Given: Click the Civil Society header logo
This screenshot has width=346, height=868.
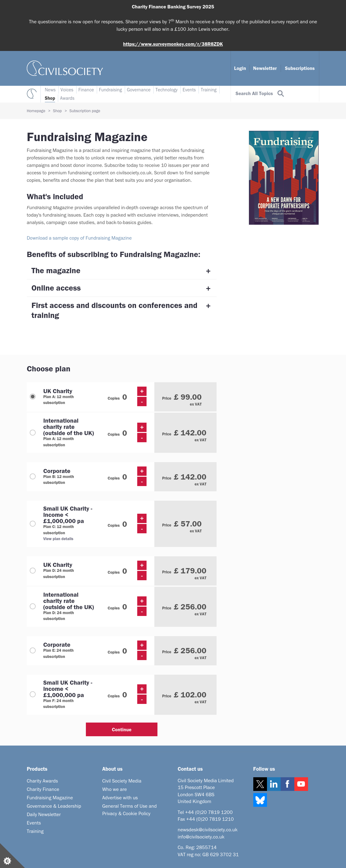Looking at the screenshot, I should pyautogui.click(x=65, y=68).
